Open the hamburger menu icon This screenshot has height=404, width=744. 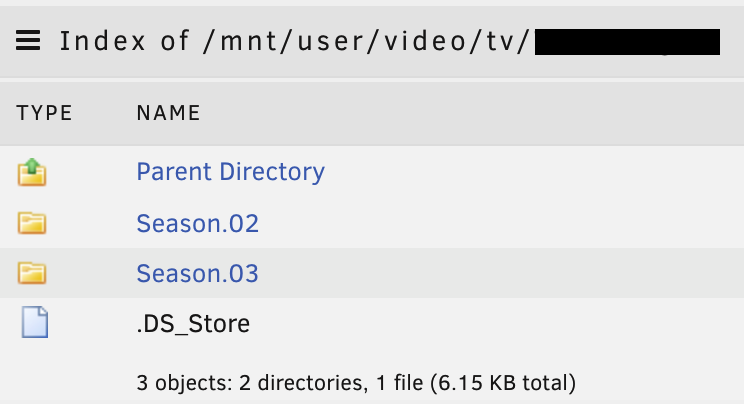click(x=28, y=41)
